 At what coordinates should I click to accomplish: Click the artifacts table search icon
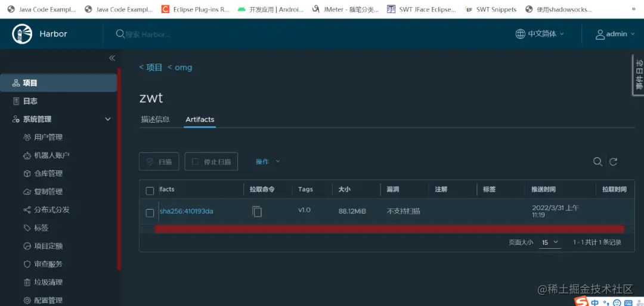pyautogui.click(x=597, y=161)
